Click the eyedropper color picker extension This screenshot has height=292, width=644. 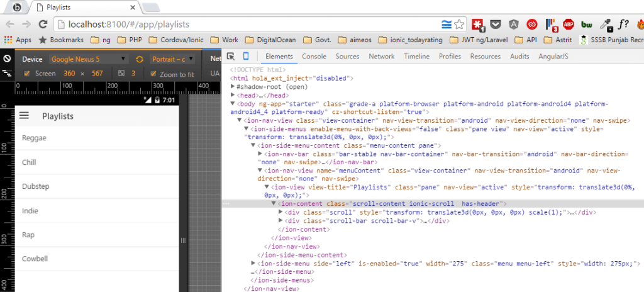(606, 25)
